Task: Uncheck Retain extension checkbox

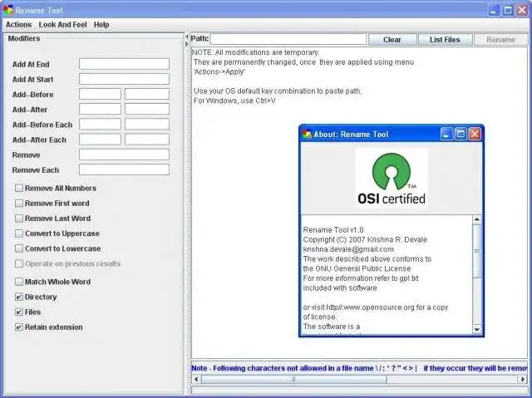Action: pos(19,327)
